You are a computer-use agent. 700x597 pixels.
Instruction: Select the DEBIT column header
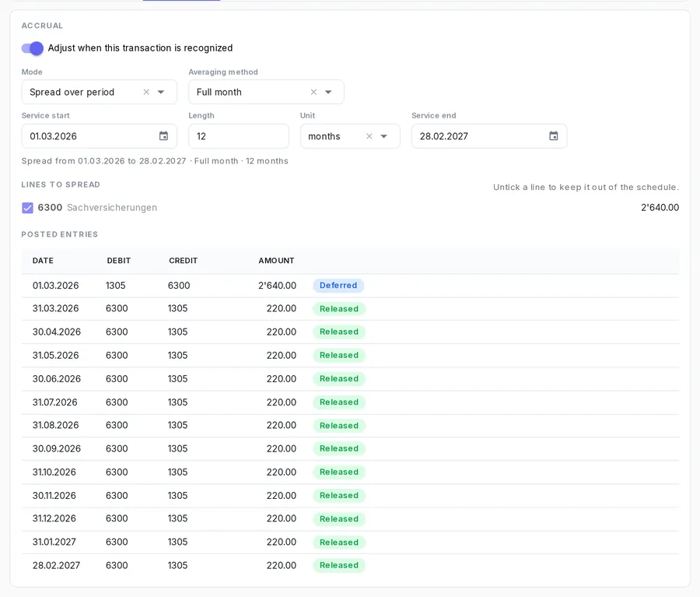119,261
